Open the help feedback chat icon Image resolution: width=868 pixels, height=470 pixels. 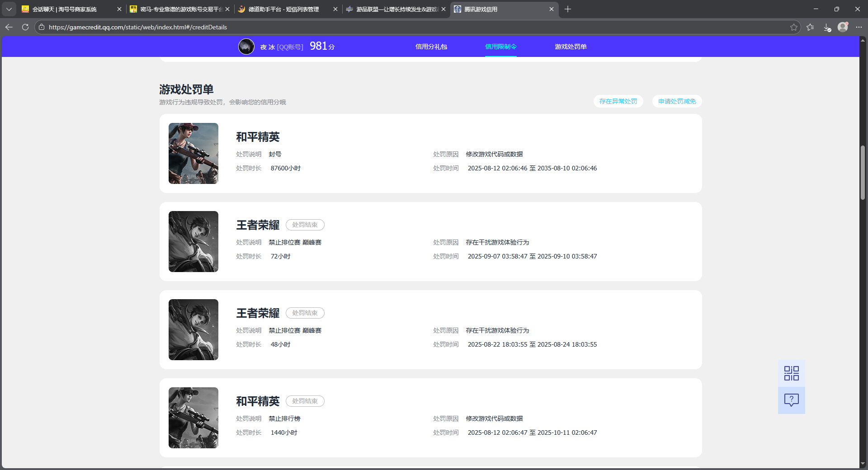[x=791, y=400]
